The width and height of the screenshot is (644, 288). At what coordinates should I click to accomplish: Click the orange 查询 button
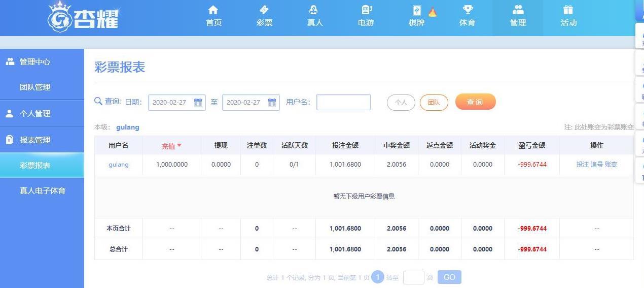click(475, 102)
